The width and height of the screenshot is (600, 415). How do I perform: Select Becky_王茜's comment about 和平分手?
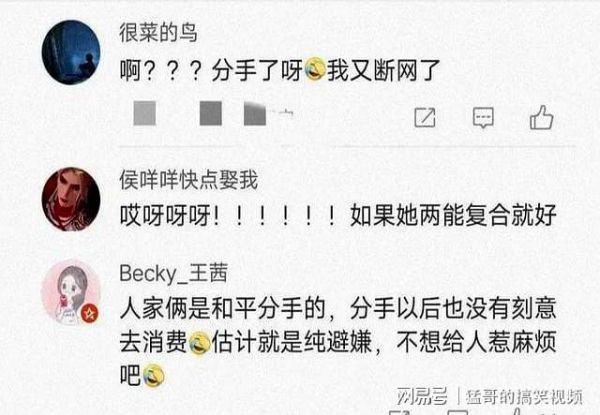338,342
